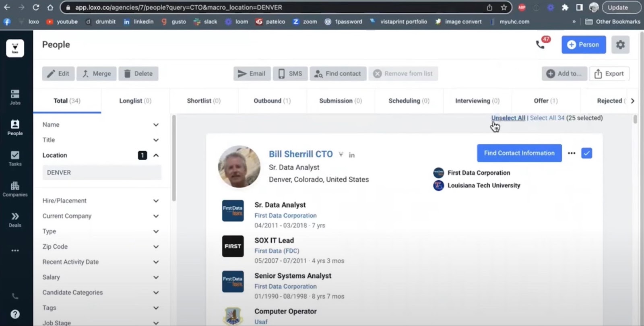Open the settings gear icon
Screen dimensions: 644x326
pos(620,45)
